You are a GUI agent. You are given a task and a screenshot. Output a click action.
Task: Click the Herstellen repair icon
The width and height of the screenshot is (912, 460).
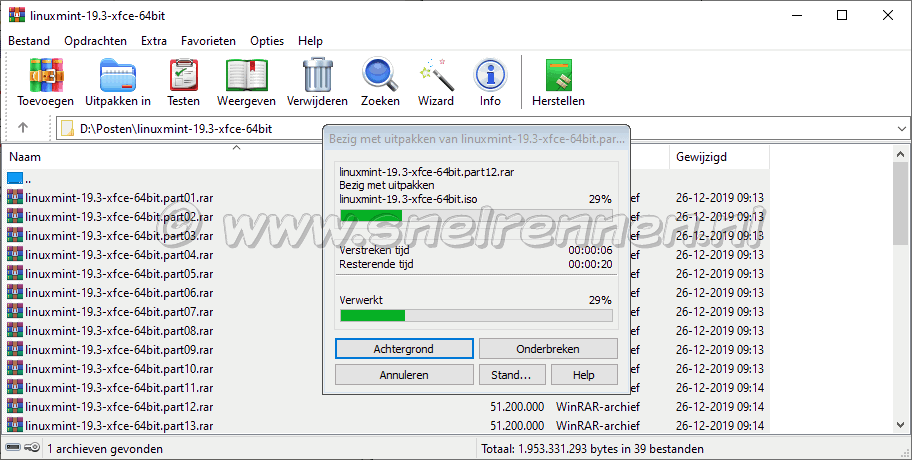point(558,75)
